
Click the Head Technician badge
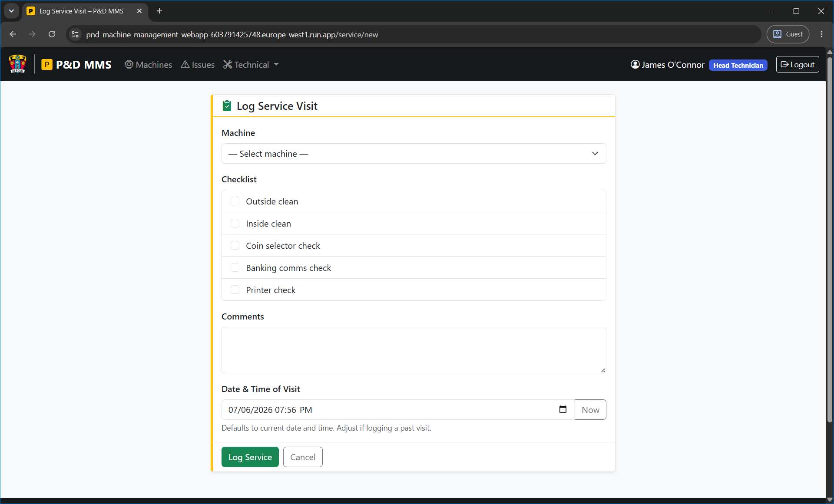(738, 65)
